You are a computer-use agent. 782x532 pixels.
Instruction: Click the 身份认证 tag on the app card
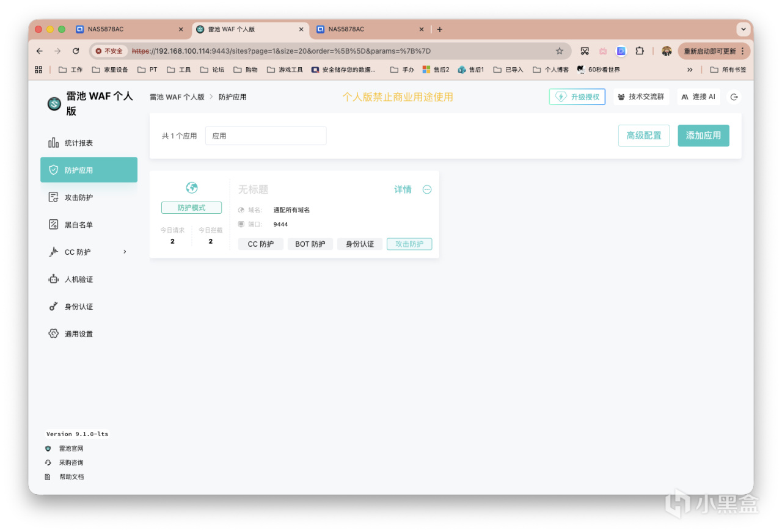pyautogui.click(x=360, y=244)
